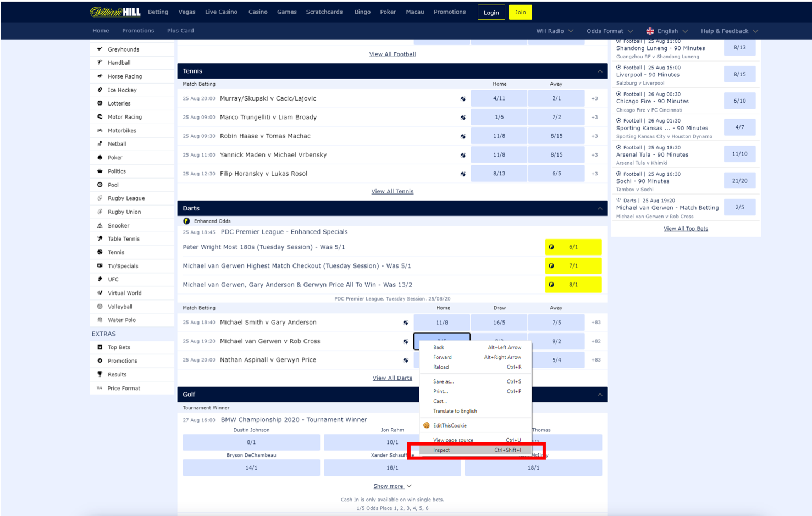Open the View All Top Bets link
Image resolution: width=812 pixels, height=516 pixels.
[x=686, y=229]
